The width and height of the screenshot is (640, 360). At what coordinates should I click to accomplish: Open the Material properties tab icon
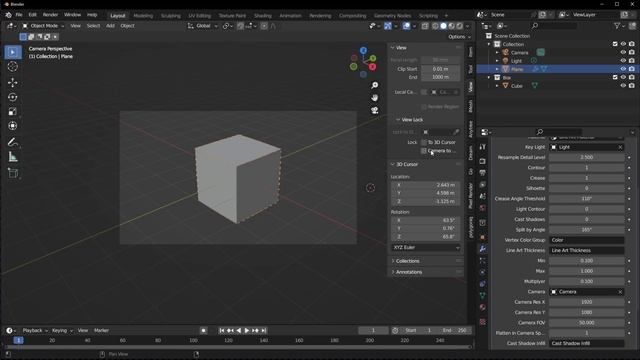tap(482, 307)
